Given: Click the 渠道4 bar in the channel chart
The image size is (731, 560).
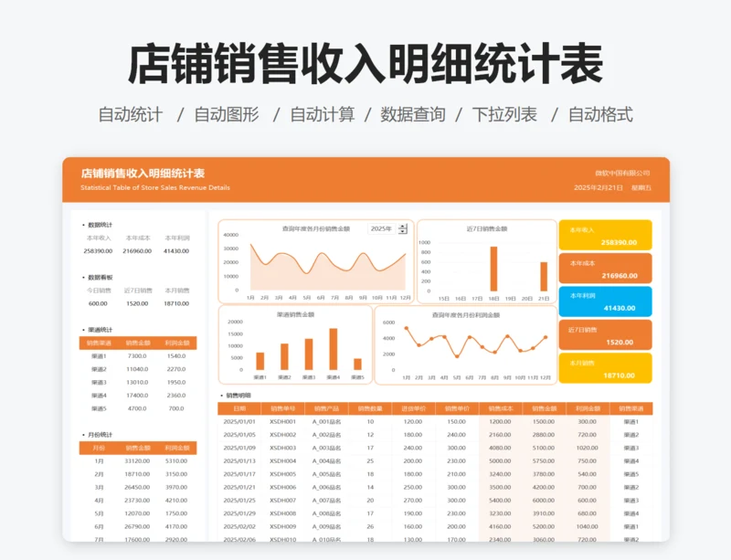Looking at the screenshot, I should click(334, 349).
